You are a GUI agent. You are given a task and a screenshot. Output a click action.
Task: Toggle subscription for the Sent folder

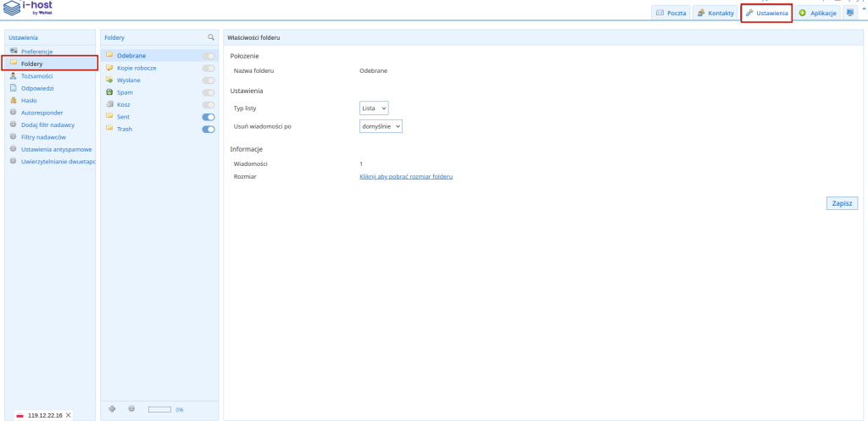(209, 117)
